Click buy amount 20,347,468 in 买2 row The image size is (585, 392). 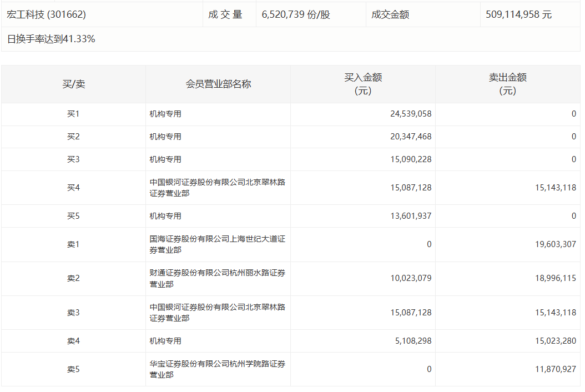[x=411, y=137]
